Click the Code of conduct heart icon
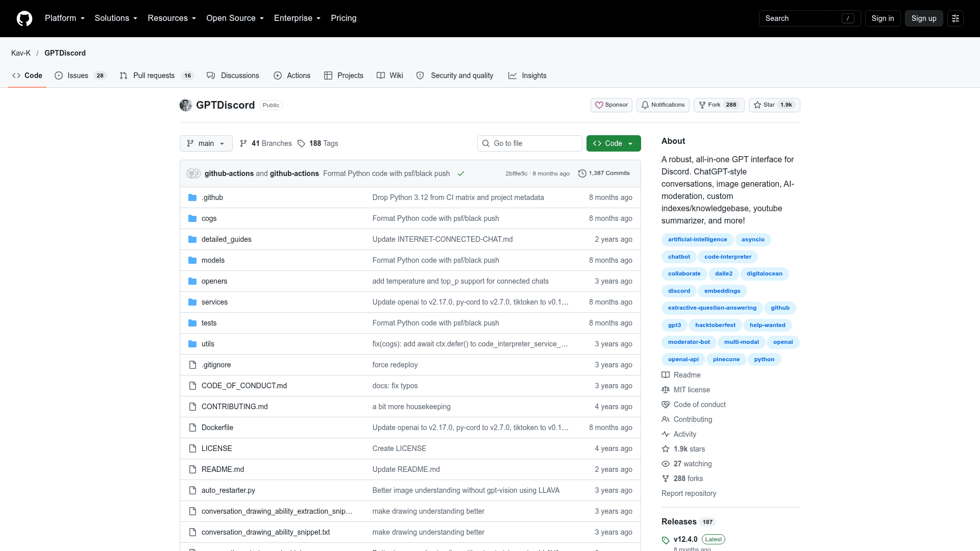 [666, 405]
